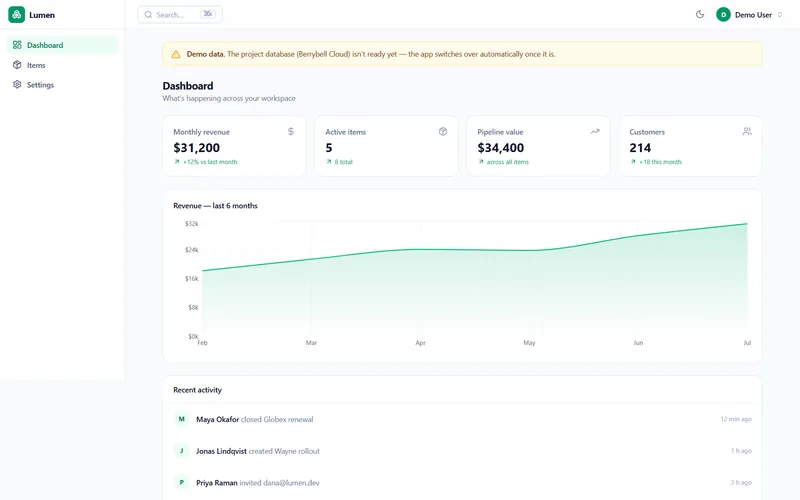Click the Demo data banner text
Screen dimensions: 800x500
371,54
